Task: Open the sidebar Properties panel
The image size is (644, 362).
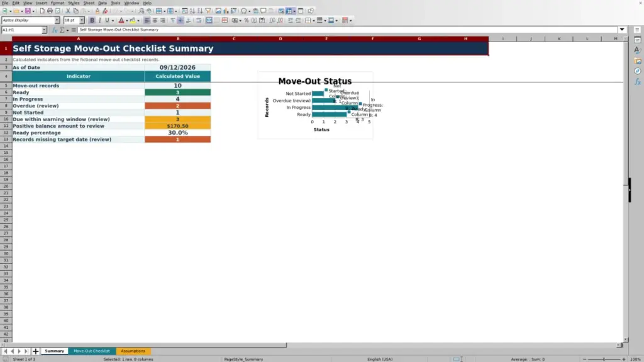Action: point(638,40)
